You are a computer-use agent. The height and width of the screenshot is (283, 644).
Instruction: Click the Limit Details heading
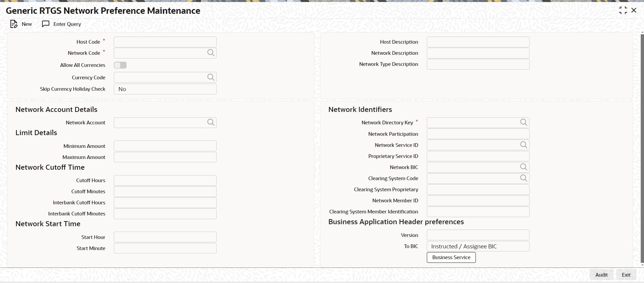click(36, 133)
